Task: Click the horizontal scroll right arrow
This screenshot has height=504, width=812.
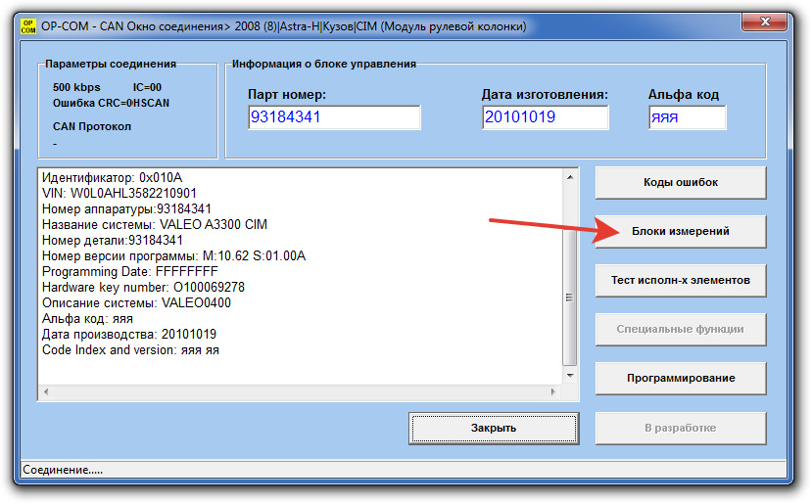Action: [x=553, y=391]
